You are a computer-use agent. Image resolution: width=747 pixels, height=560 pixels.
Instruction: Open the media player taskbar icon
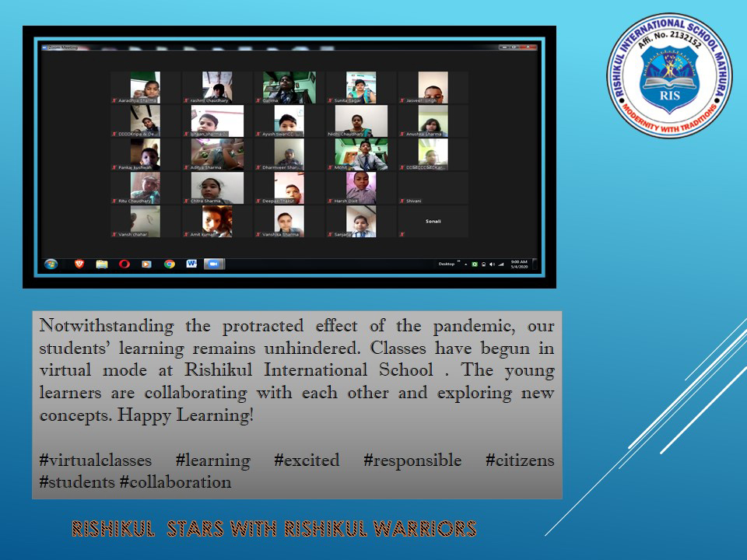click(x=146, y=264)
